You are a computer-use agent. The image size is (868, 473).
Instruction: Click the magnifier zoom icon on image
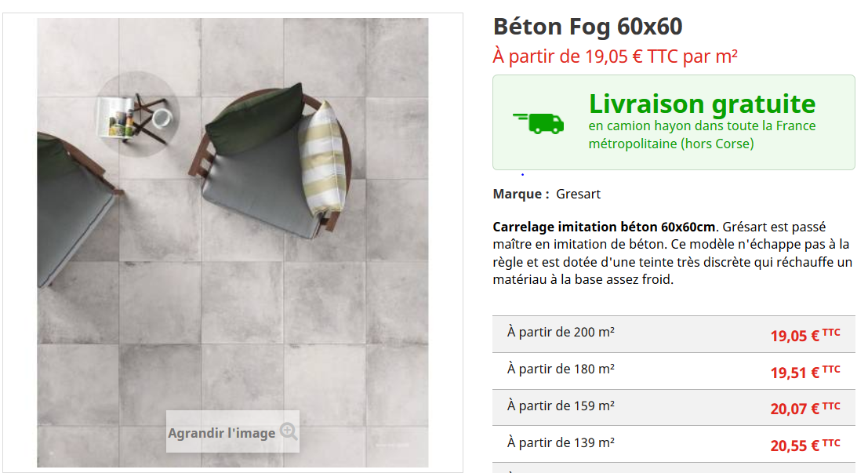289,431
